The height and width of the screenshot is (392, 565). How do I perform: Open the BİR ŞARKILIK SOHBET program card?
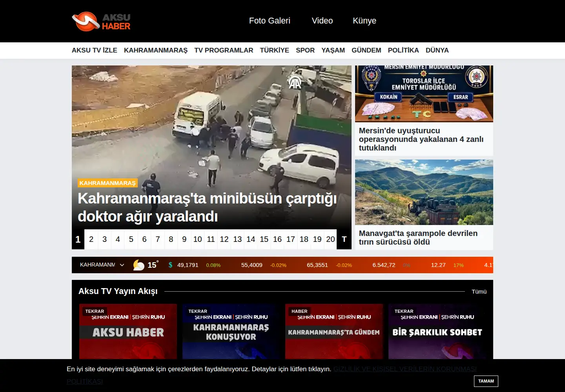tap(437, 332)
